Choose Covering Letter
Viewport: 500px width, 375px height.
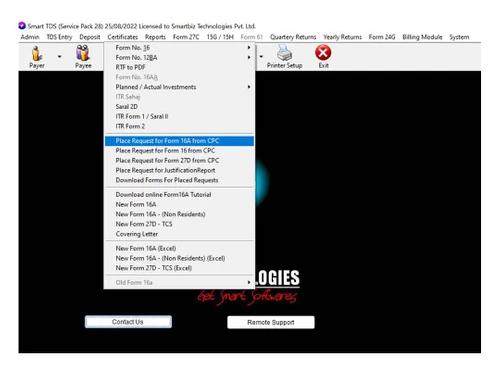179,234
